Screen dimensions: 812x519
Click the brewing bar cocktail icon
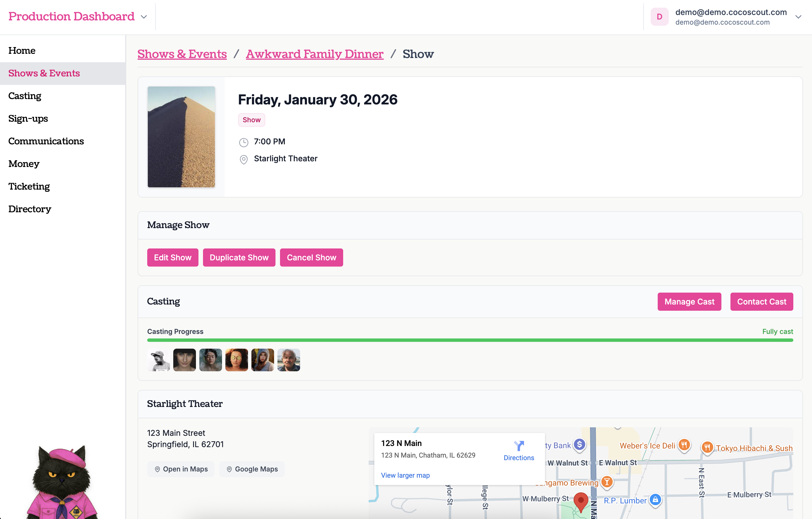pyautogui.click(x=607, y=482)
